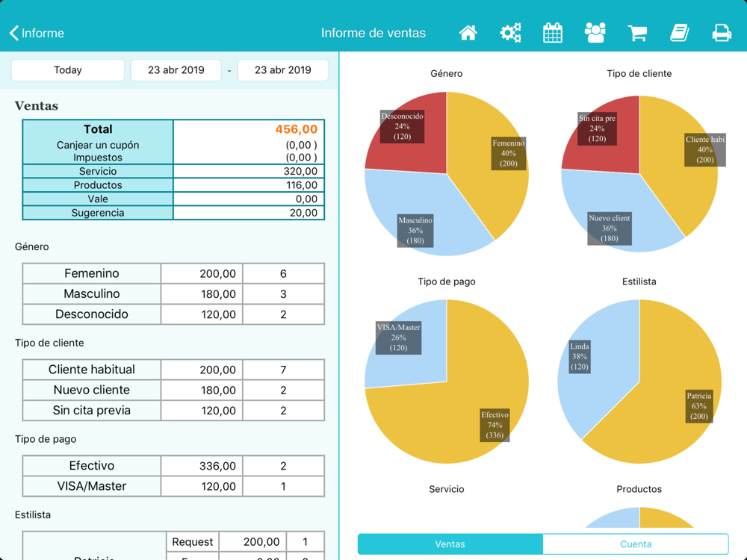The image size is (747, 560).
Task: Go back to Informe
Action: (x=37, y=33)
